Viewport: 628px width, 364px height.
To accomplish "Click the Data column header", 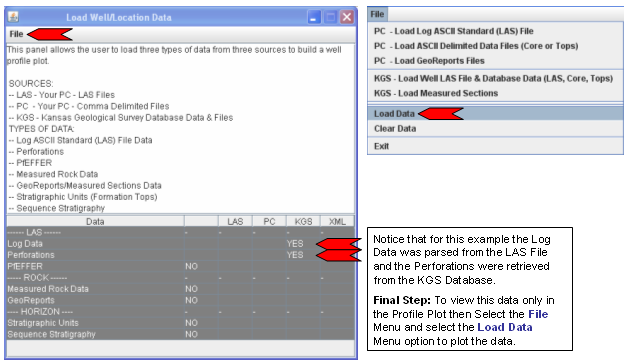I will [x=95, y=221].
